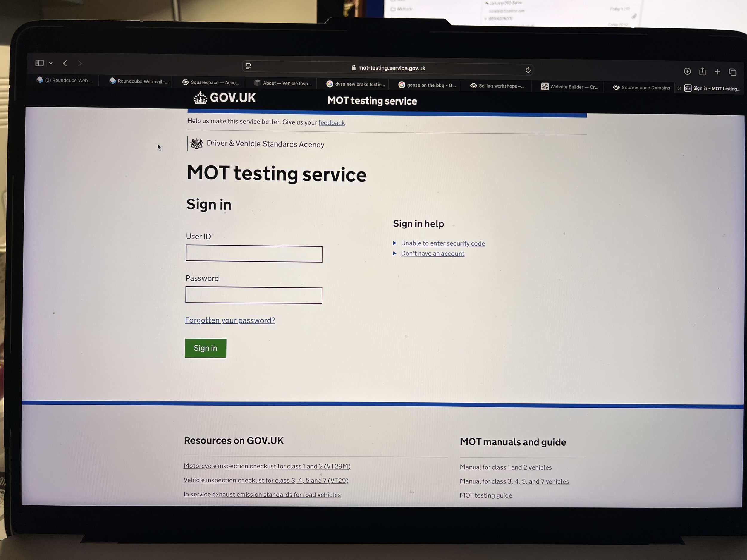The image size is (747, 560).
Task: Click the Website Builder tab favicon
Action: point(545,87)
